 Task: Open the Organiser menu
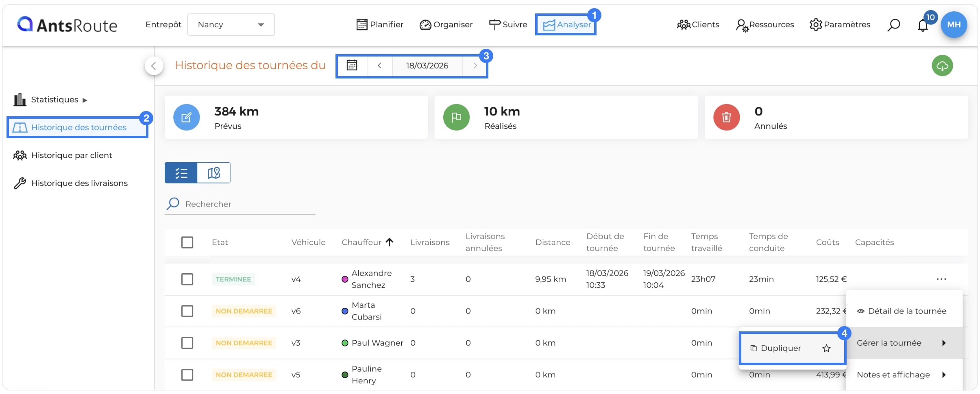(x=446, y=24)
